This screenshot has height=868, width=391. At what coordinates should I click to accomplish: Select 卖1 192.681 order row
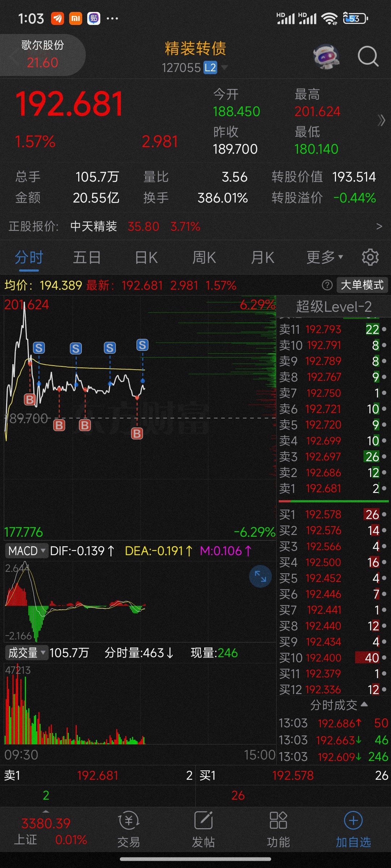pyautogui.click(x=333, y=488)
